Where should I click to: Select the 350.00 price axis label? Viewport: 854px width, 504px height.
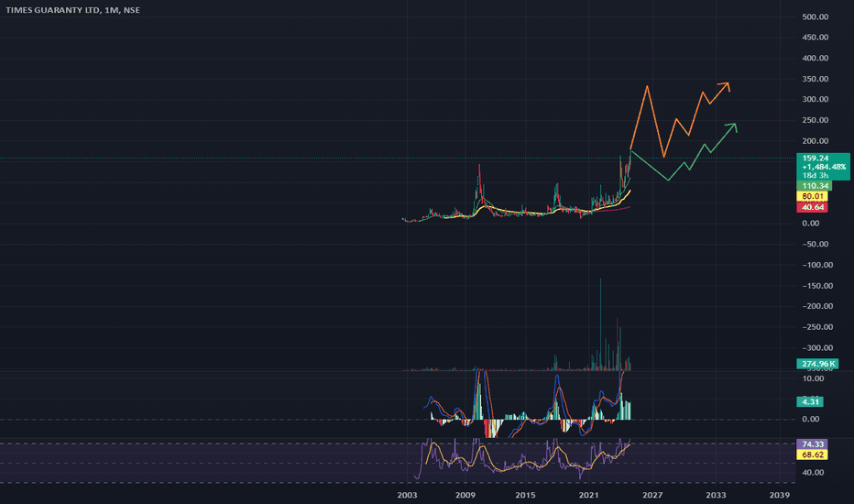[815, 79]
